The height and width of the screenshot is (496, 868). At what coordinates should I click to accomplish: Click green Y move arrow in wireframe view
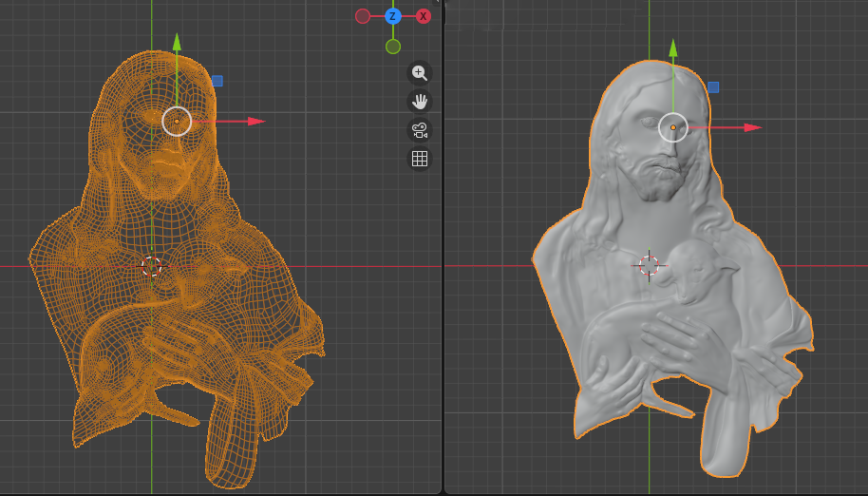click(x=177, y=42)
